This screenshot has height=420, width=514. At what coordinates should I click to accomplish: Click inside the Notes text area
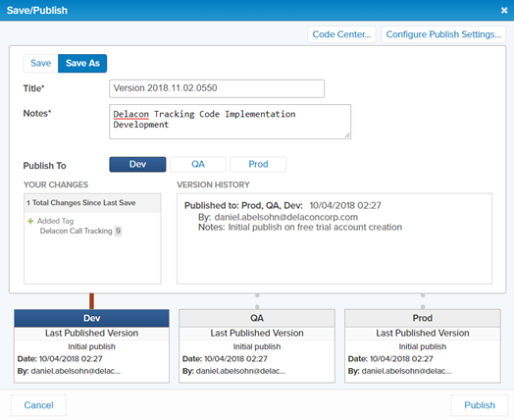(x=230, y=122)
